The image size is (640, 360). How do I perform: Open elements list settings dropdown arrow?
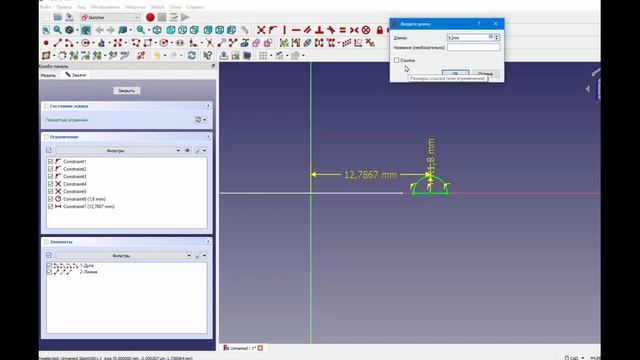204,256
